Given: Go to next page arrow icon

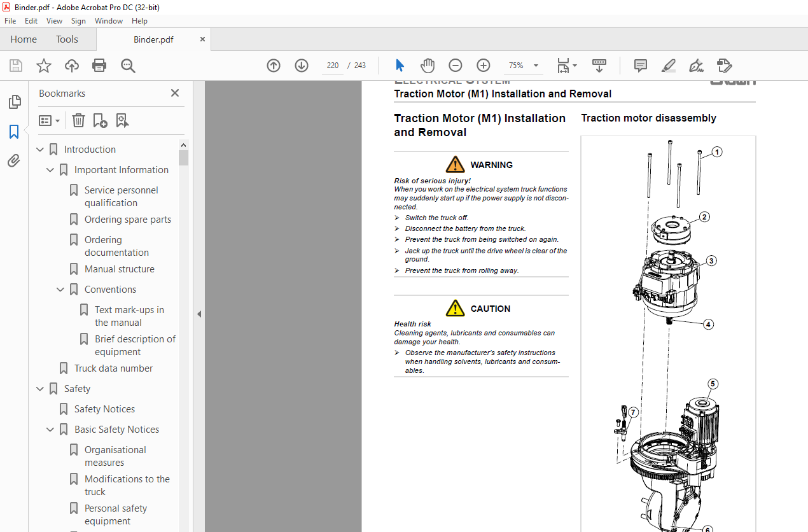Looking at the screenshot, I should click(x=302, y=66).
